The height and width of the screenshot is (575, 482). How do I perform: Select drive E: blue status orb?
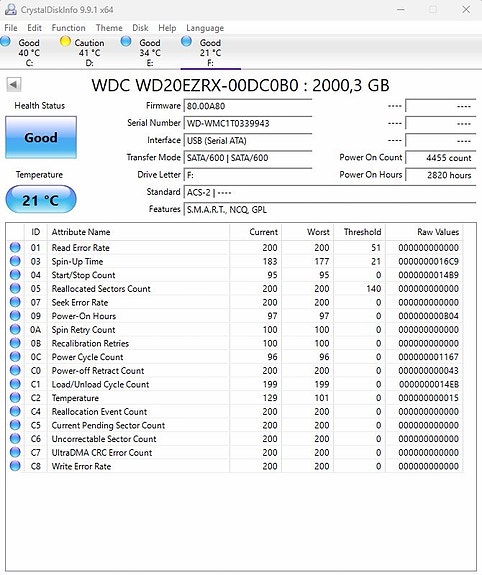pos(126,41)
